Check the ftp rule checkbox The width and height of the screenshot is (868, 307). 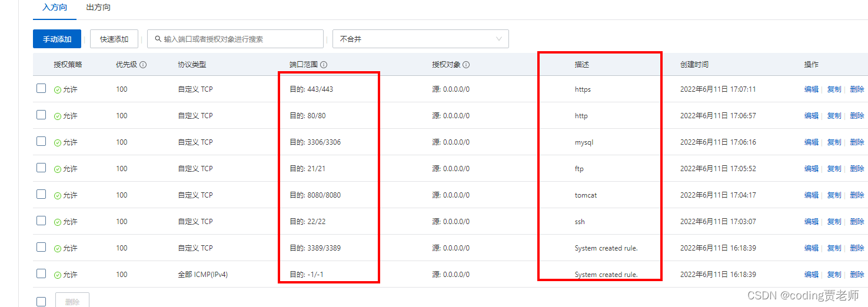coord(41,168)
